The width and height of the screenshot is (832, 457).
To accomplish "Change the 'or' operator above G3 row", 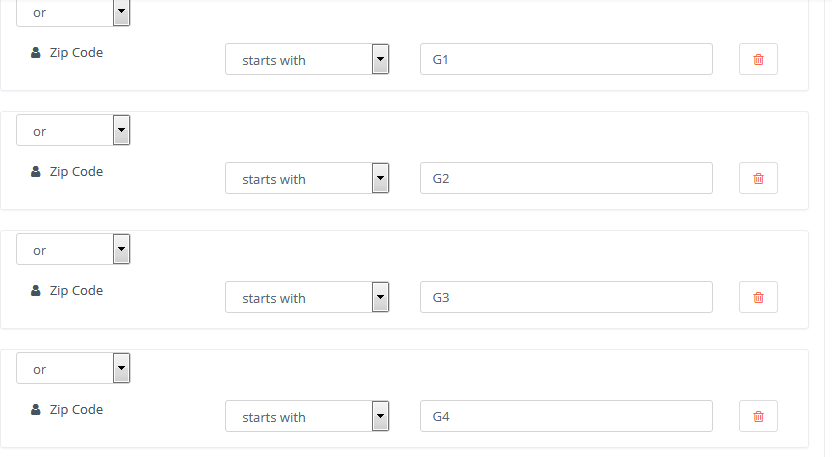I will tap(73, 249).
